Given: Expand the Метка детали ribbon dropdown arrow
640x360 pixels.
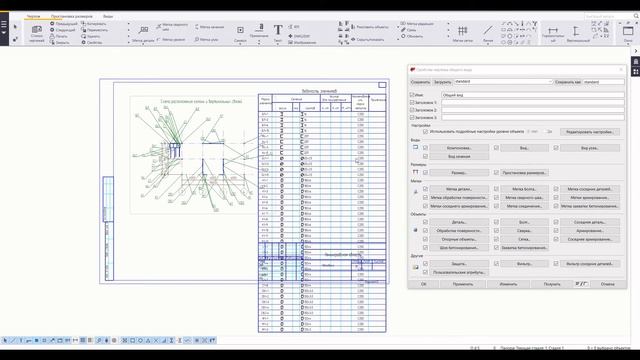Looking at the screenshot, I should click(x=143, y=44).
